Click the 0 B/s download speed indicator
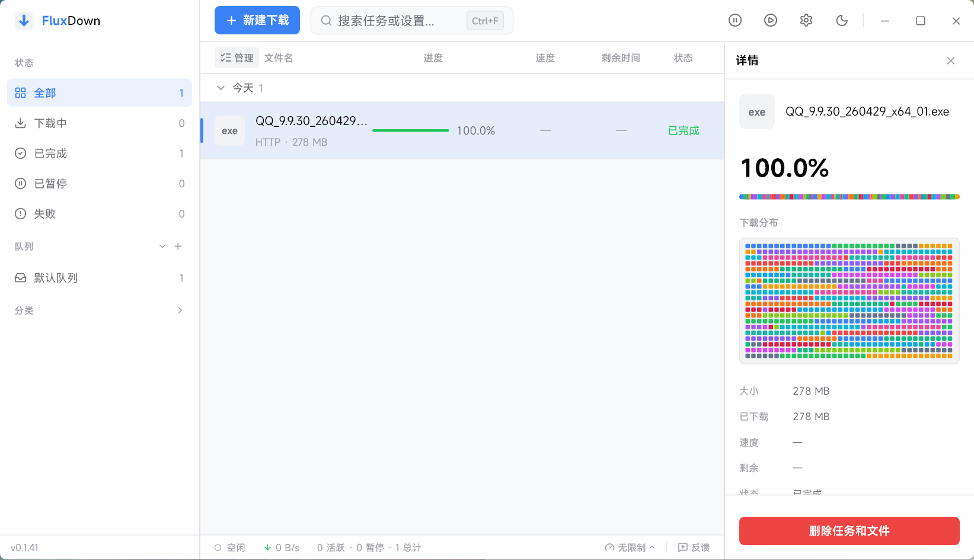The image size is (974, 560). [x=282, y=548]
